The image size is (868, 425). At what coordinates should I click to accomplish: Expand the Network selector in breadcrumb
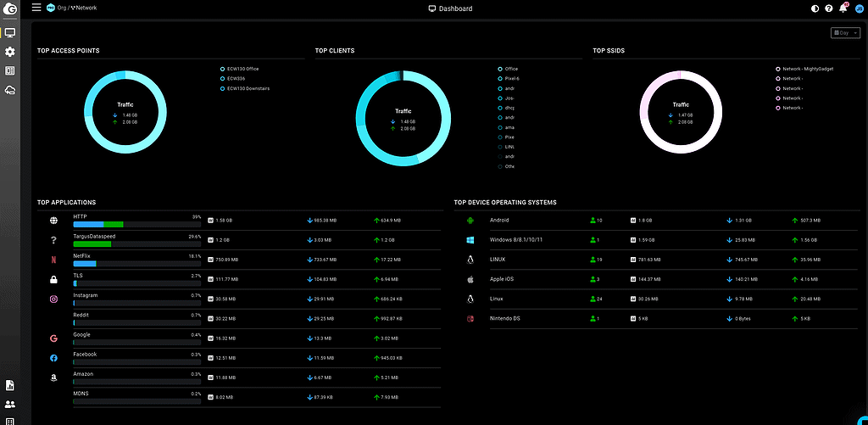(83, 8)
